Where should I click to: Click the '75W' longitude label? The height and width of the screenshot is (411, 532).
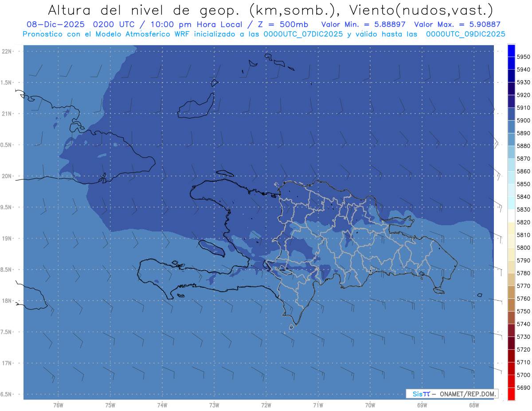[110, 405]
